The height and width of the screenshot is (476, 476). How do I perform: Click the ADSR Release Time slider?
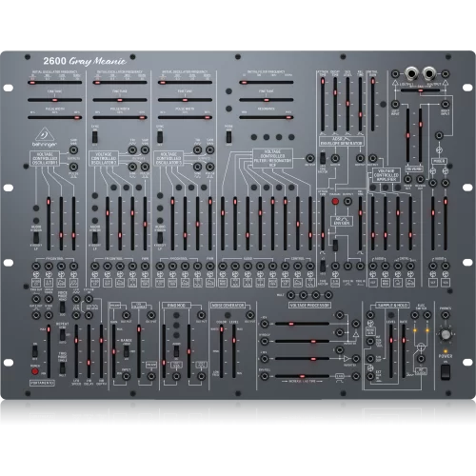360,104
